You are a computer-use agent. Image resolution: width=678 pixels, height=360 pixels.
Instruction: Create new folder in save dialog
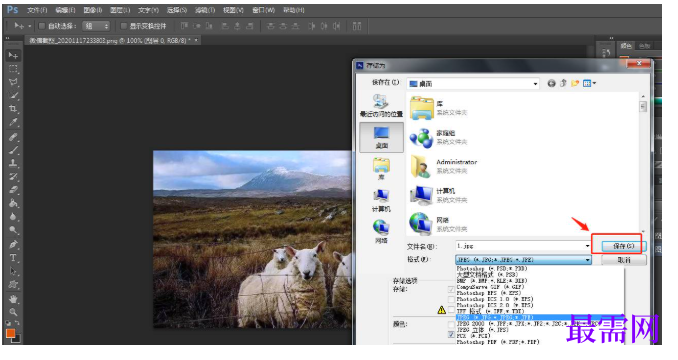click(x=575, y=83)
